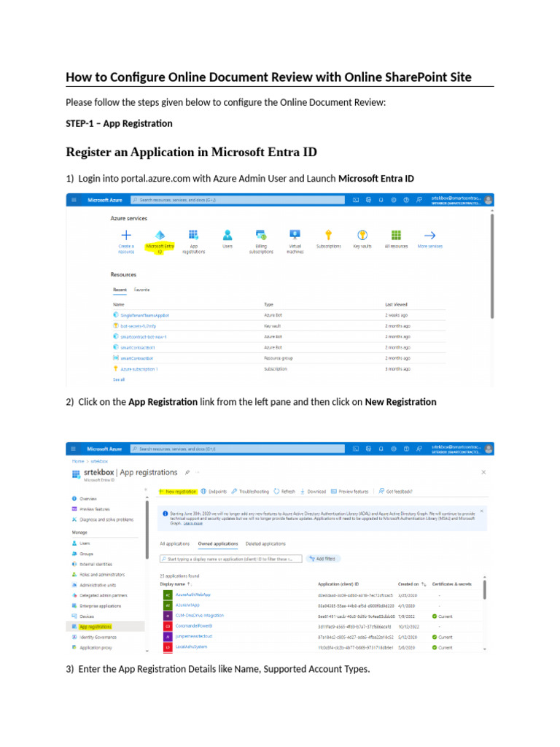Select External Identities in left pane

[96, 564]
